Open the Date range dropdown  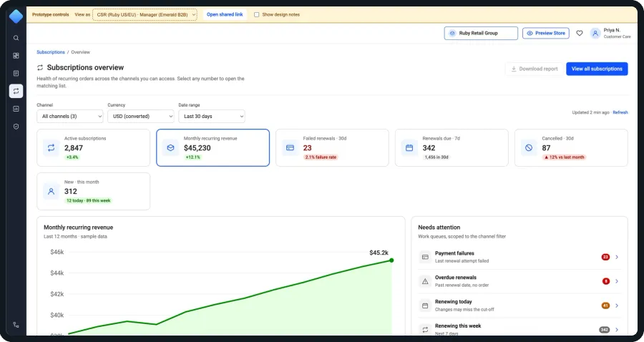pos(212,116)
